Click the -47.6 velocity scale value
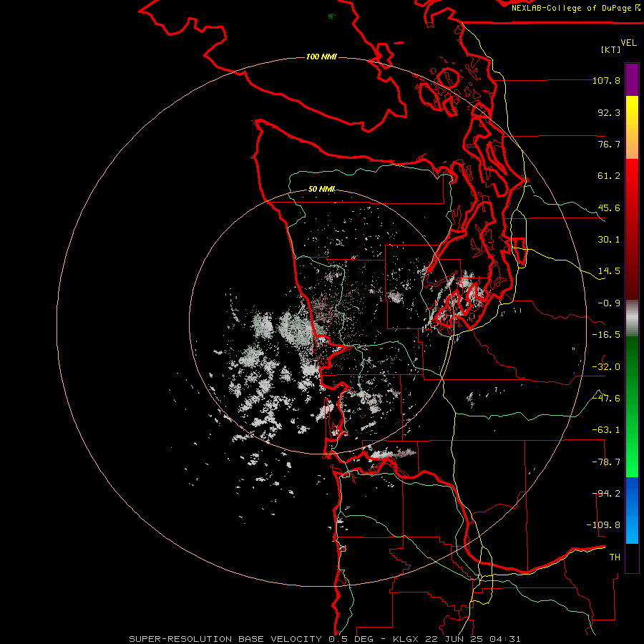Viewport: 644px width, 644px height. [606, 399]
